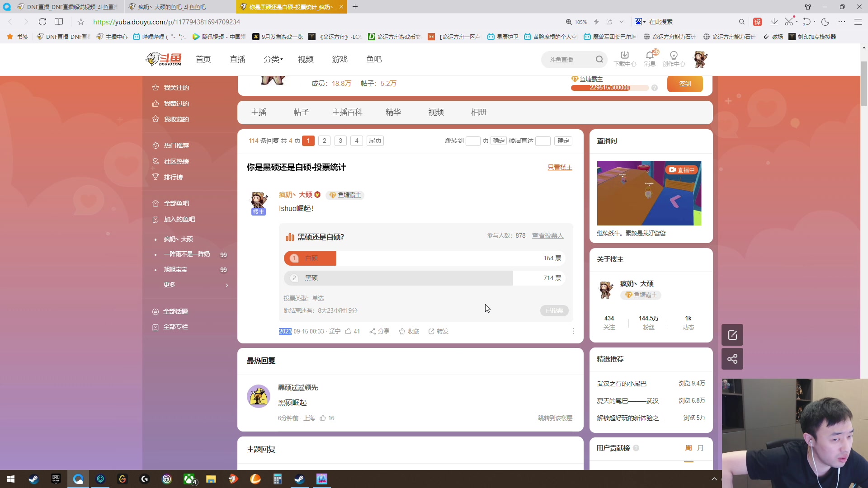
Task: Open the 分类 dropdown in the top navigation
Action: pos(273,59)
